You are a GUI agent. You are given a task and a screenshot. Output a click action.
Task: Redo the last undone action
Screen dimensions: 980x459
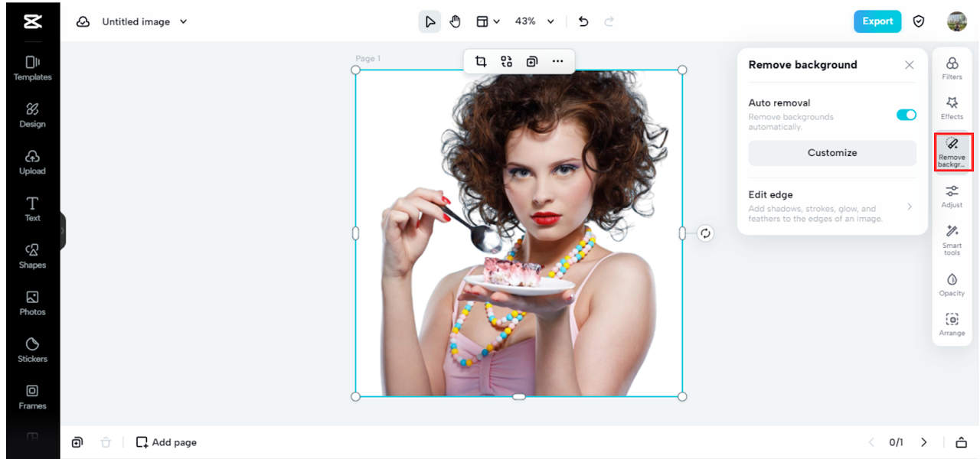tap(609, 21)
